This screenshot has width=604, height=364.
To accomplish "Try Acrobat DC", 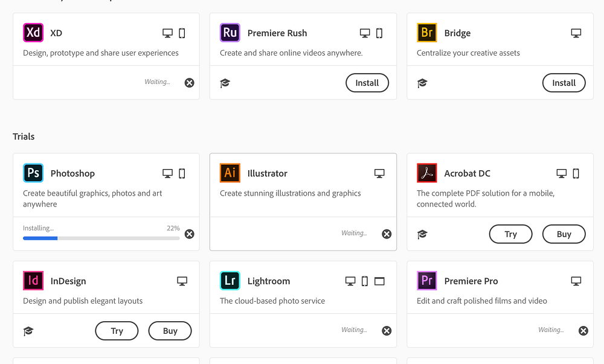I will 510,234.
